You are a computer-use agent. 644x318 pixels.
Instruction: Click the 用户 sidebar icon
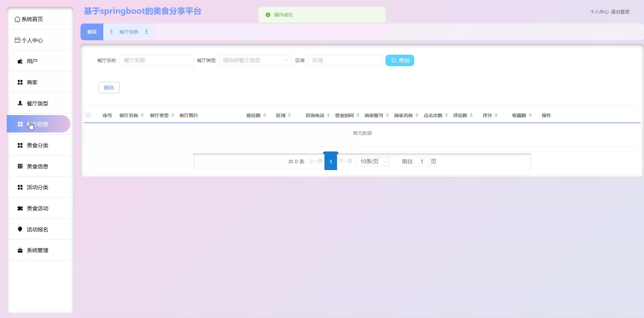pos(20,61)
